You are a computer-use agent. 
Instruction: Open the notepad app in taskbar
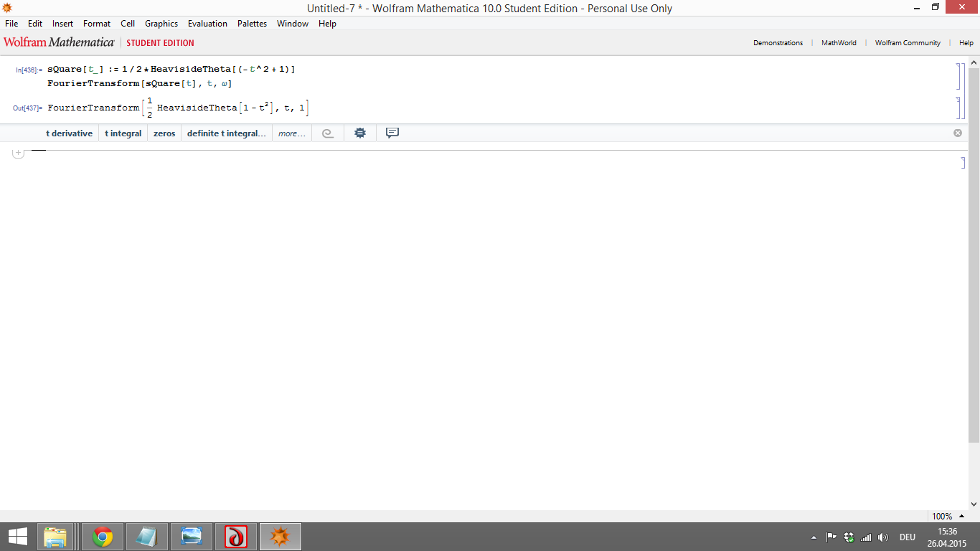pyautogui.click(x=147, y=537)
